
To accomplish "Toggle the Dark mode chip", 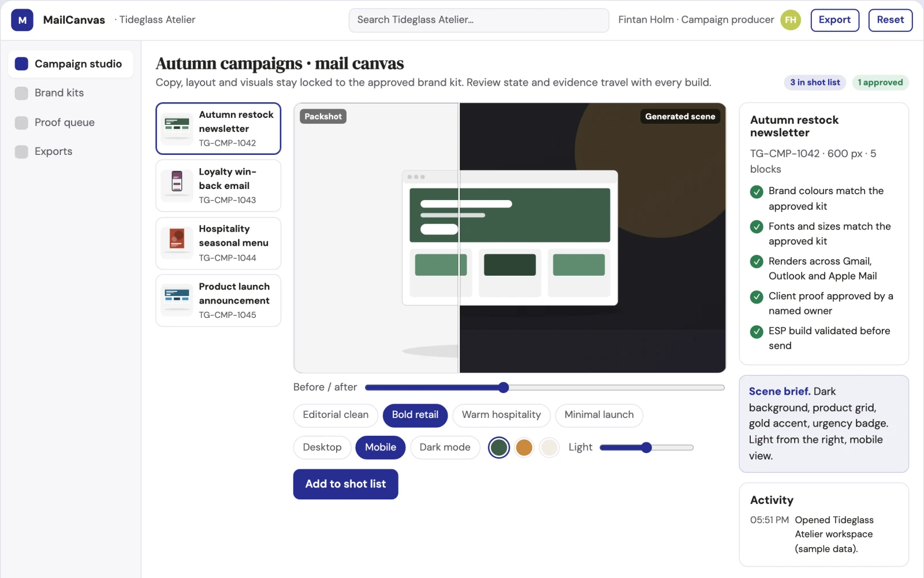I will (x=445, y=447).
